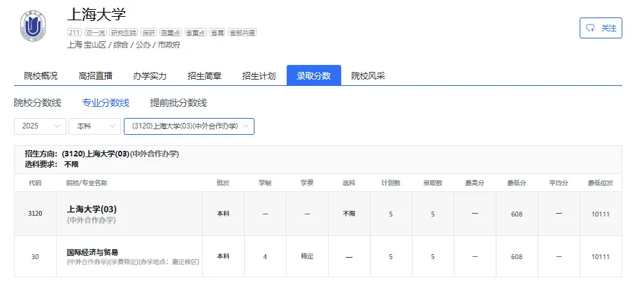Click the 选科要求 不限 line
The height and width of the screenshot is (287, 644).
[51, 164]
